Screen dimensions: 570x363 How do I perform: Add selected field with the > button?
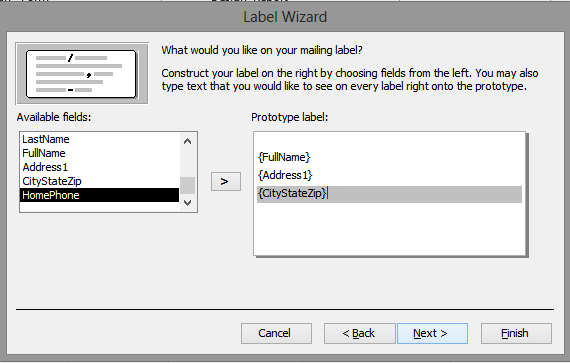pos(226,181)
